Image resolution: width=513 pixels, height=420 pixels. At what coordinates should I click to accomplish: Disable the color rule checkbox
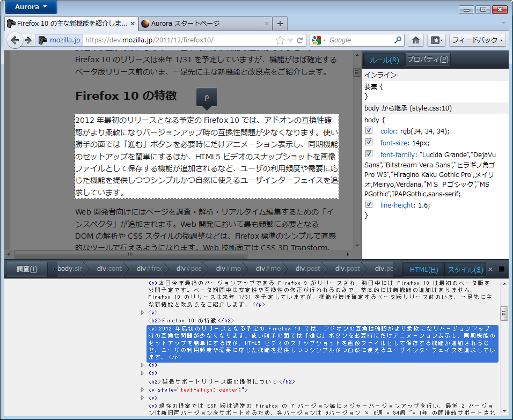(369, 130)
